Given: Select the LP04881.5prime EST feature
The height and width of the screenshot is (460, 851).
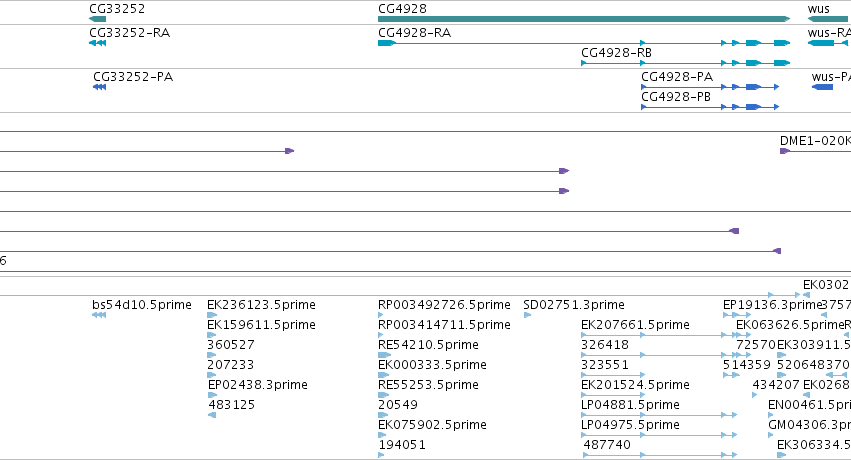Looking at the screenshot, I should pyautogui.click(x=659, y=415).
